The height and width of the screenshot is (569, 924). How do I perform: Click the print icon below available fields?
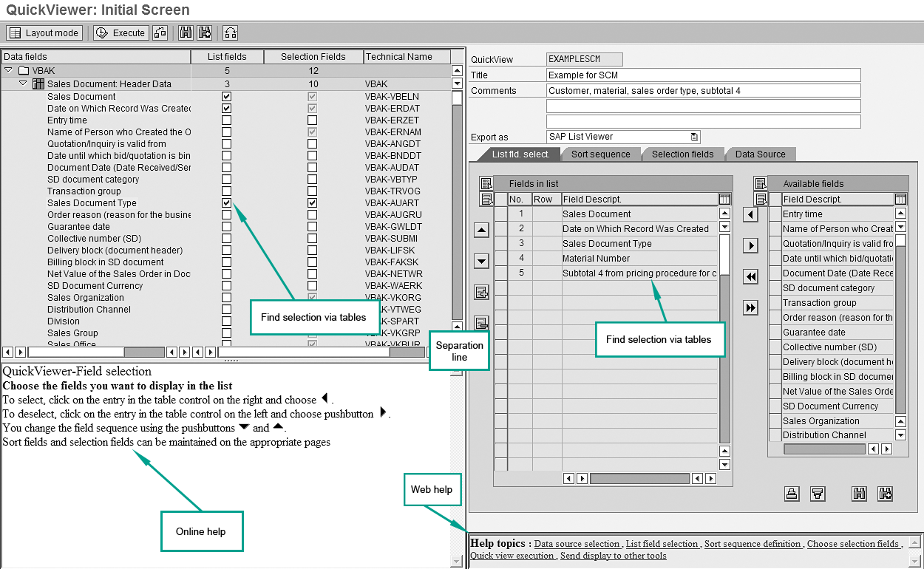792,494
